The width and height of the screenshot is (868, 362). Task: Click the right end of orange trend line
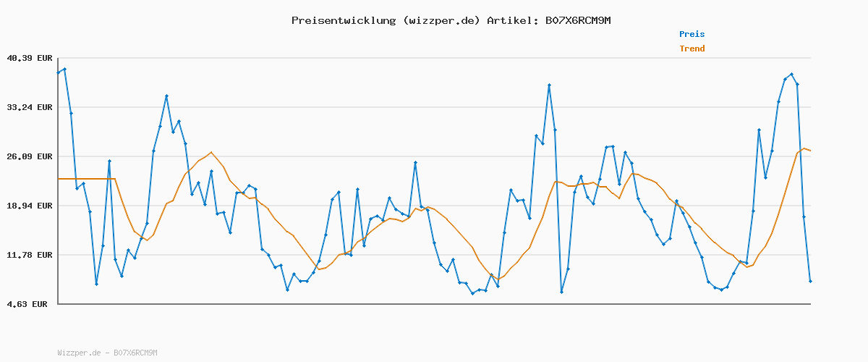click(810, 151)
